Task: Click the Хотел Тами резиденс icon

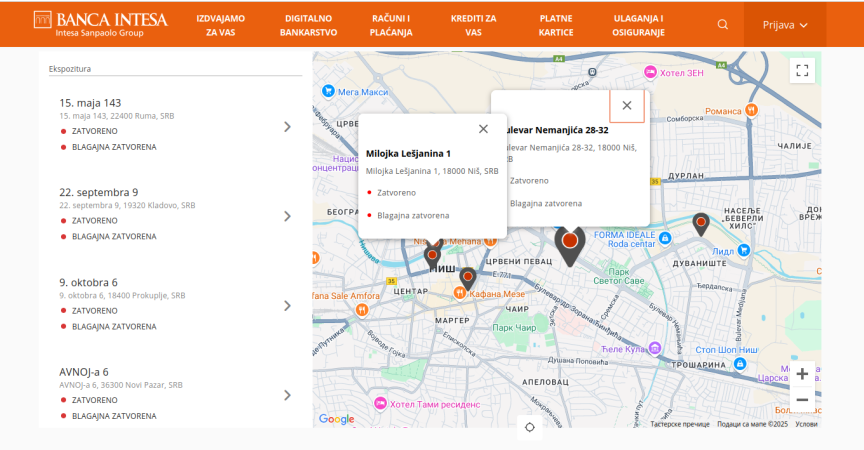Action: [x=380, y=403]
